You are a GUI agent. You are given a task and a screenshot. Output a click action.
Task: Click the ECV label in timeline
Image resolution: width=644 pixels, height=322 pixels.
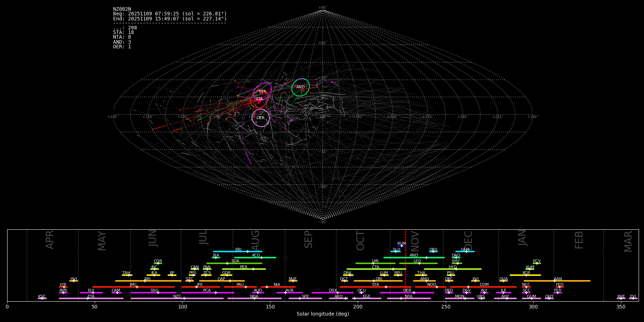537,261
